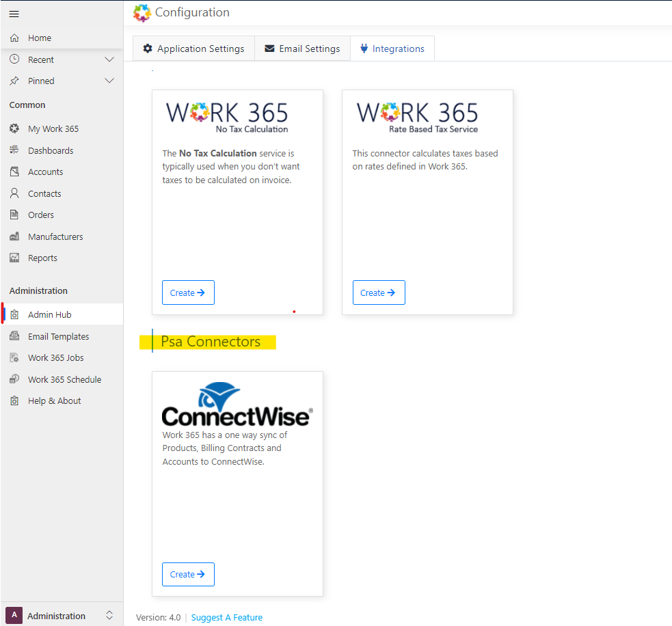Select the Integrations tab
This screenshot has height=626, width=672.
pos(392,49)
